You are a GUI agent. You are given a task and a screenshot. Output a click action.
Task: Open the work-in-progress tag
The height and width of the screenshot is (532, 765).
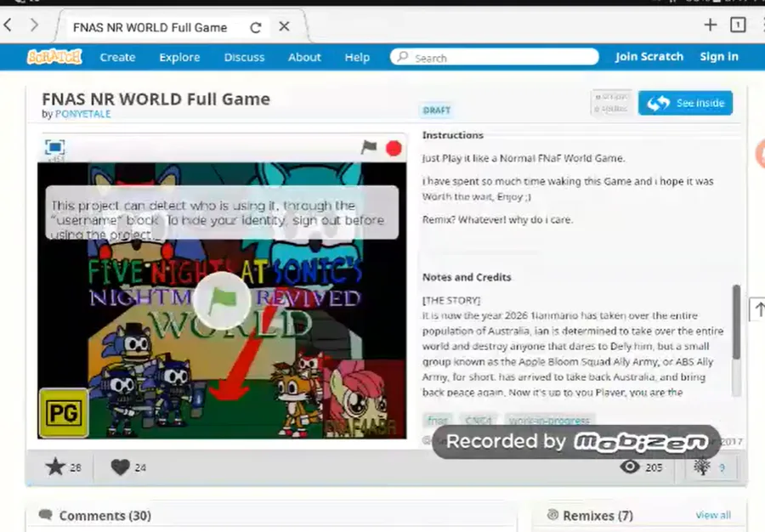coord(549,421)
